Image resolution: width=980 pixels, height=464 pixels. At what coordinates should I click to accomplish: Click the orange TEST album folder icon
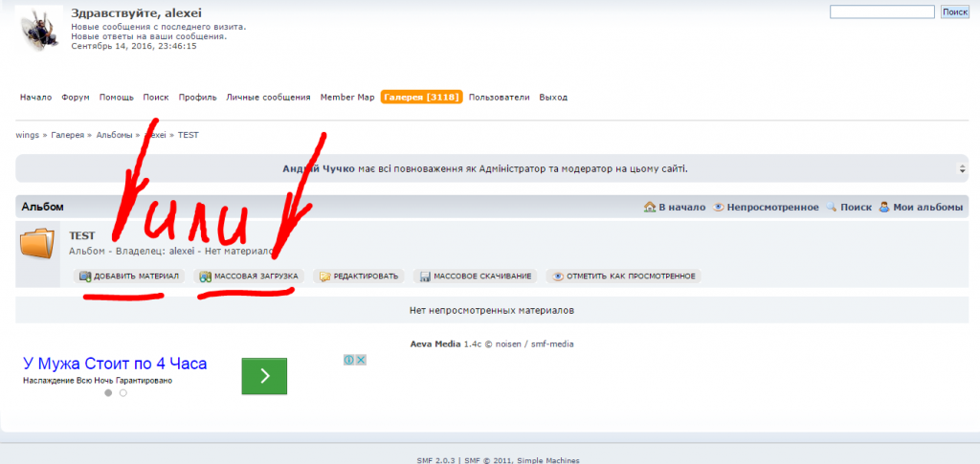tap(38, 243)
